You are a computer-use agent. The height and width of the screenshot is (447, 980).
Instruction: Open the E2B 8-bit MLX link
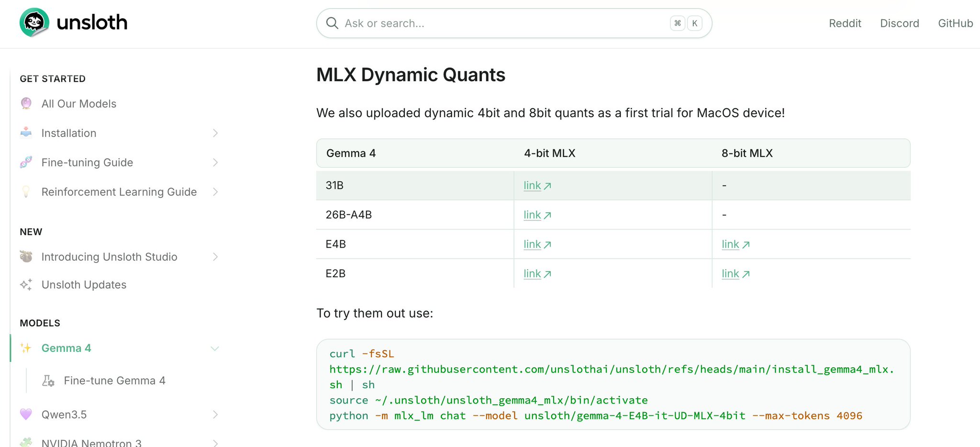735,274
